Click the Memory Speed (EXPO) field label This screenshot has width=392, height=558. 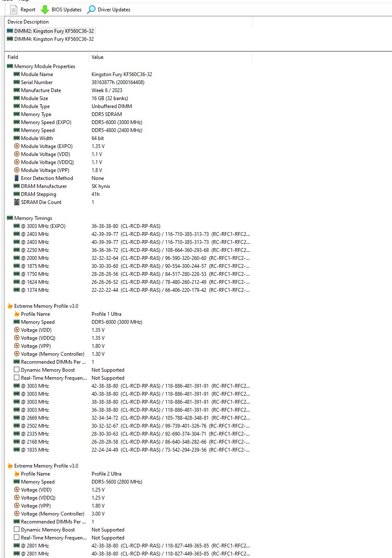[46, 122]
